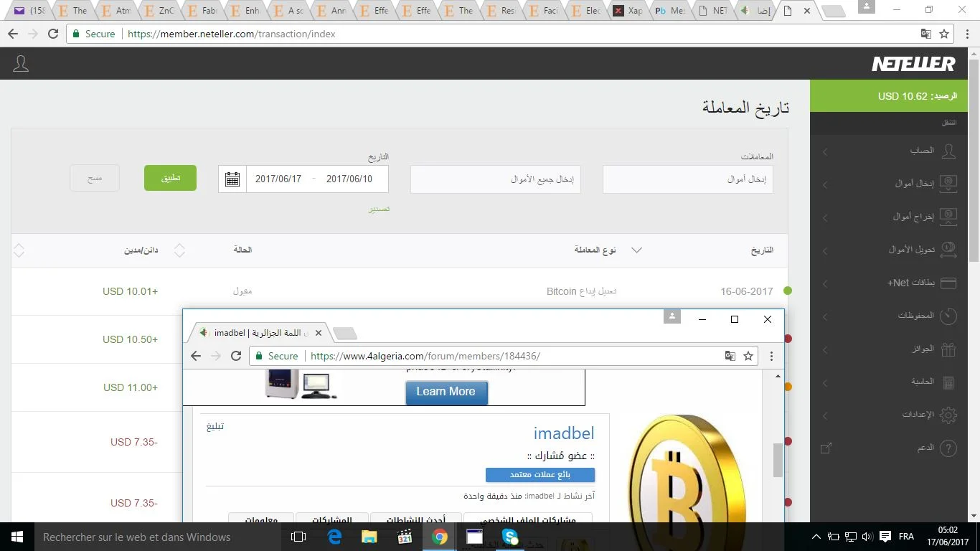The width and height of the screenshot is (980, 551).
Task: Open the calendar date picker icon
Action: [232, 179]
